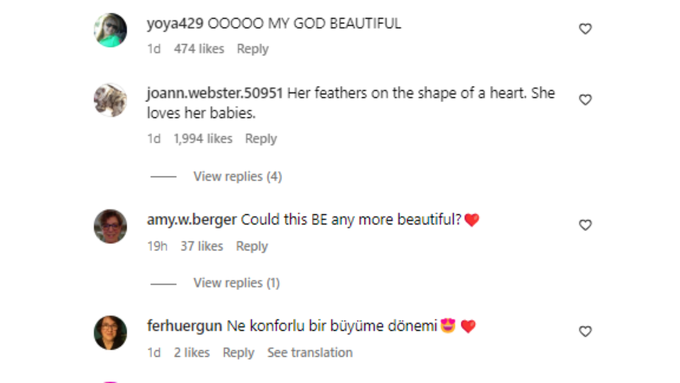The width and height of the screenshot is (680, 383).
Task: Reply to joann.webster.50951's comment
Action: pos(261,139)
